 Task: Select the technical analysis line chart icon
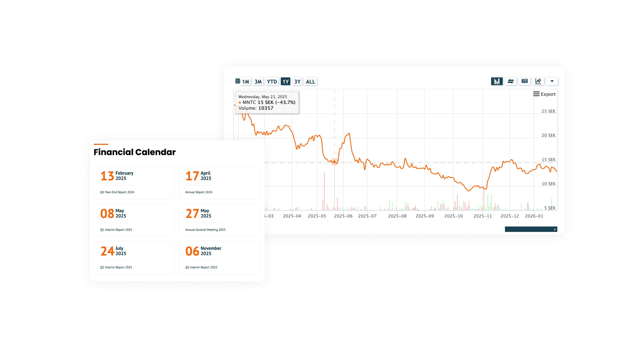pyautogui.click(x=538, y=81)
